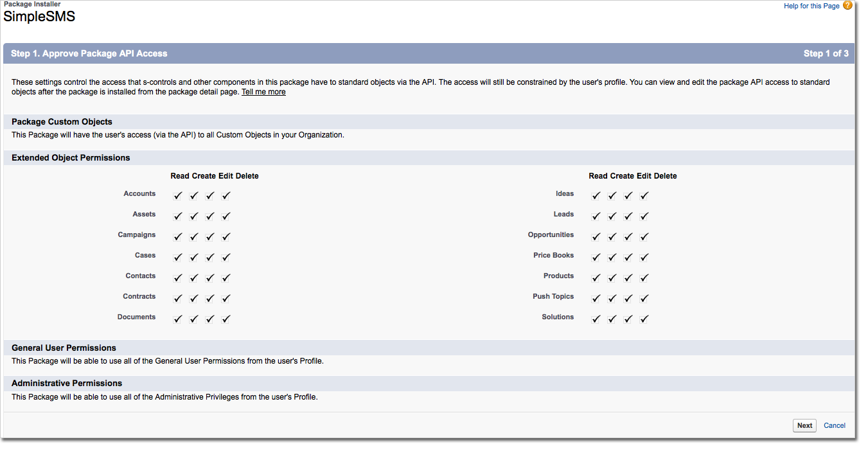The width and height of the screenshot is (868, 451).
Task: Click the Documents Read checkmark
Action: 178,319
